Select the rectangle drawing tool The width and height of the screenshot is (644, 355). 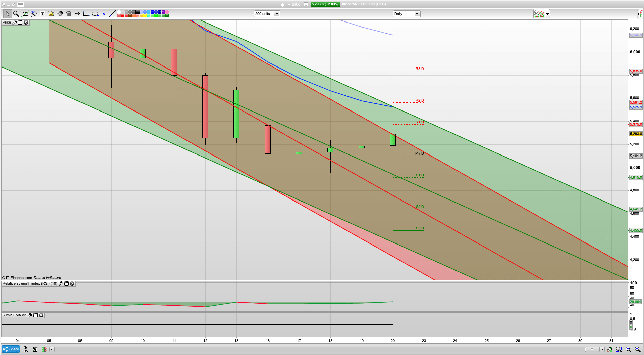pyautogui.click(x=86, y=14)
